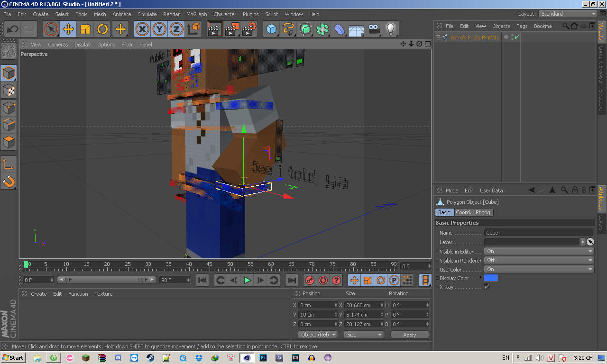This screenshot has height=364, width=607.
Task: Toggle the Y-axis lock button
Action: click(x=159, y=29)
